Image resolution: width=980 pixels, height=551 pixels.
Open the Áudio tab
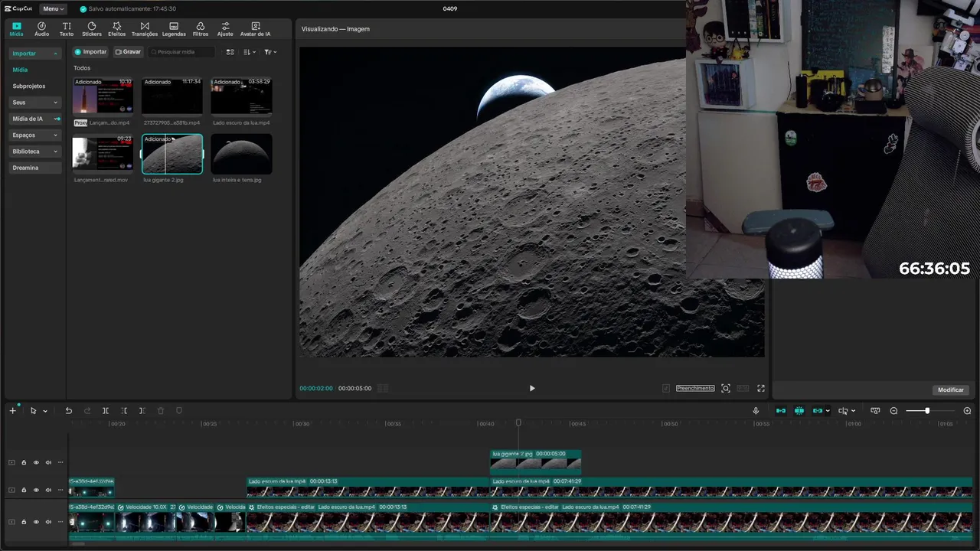pos(41,29)
